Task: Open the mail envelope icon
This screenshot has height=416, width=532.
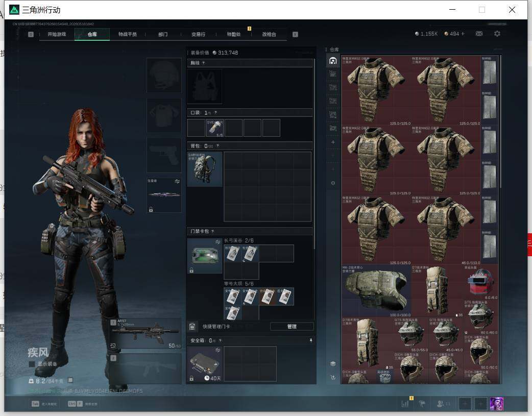Action: 479,34
